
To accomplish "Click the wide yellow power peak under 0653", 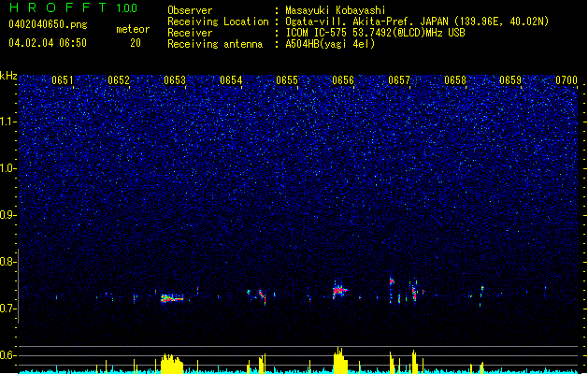I will point(172,364).
